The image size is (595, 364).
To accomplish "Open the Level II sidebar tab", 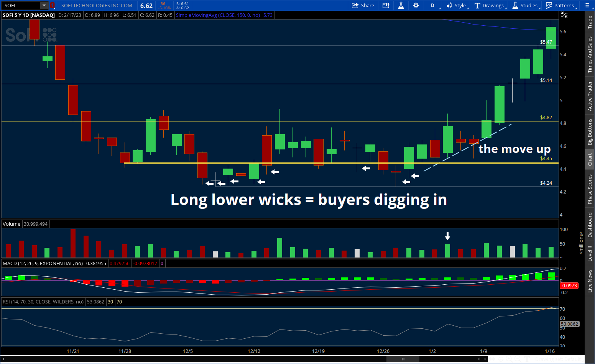I will point(590,253).
